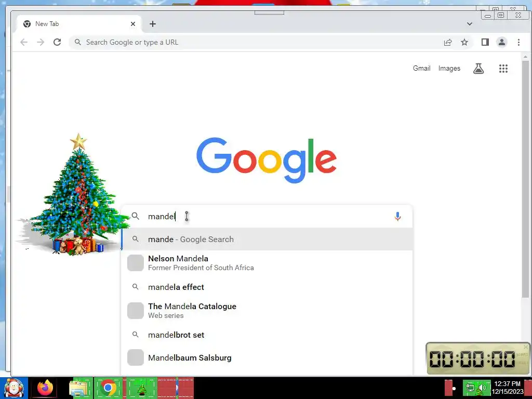
Task: Click the network icon in the system tray
Action: [x=470, y=388]
